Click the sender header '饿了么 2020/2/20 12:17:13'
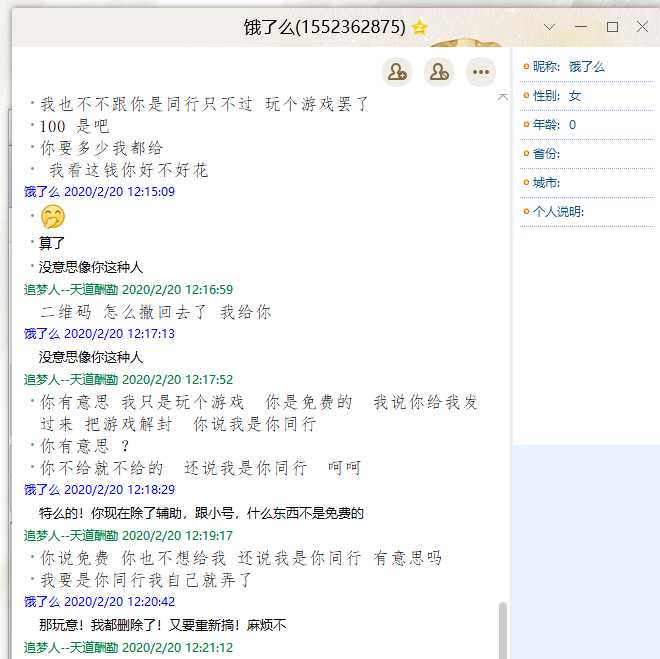 (x=99, y=334)
